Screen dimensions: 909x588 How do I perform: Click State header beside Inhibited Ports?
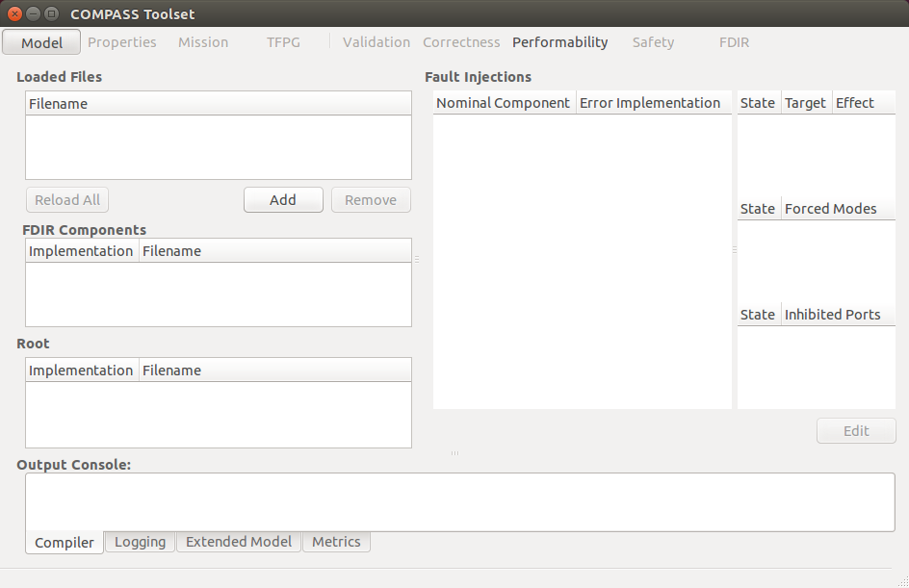tap(759, 315)
